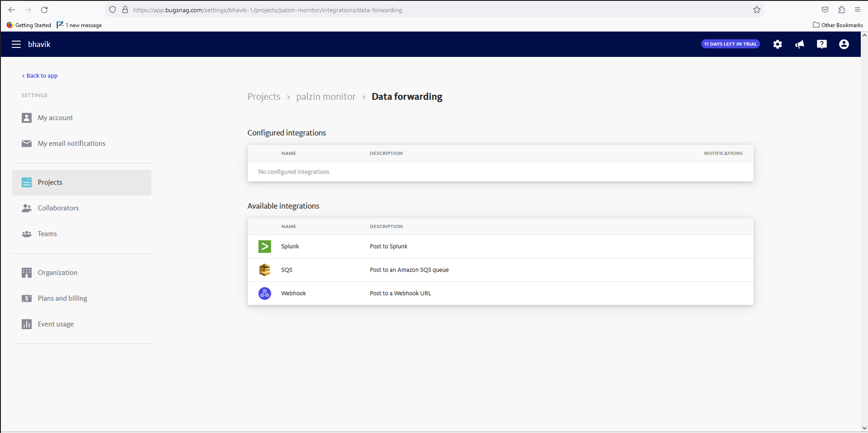
Task: Select Post to a Webhook URL
Action: [x=400, y=293]
